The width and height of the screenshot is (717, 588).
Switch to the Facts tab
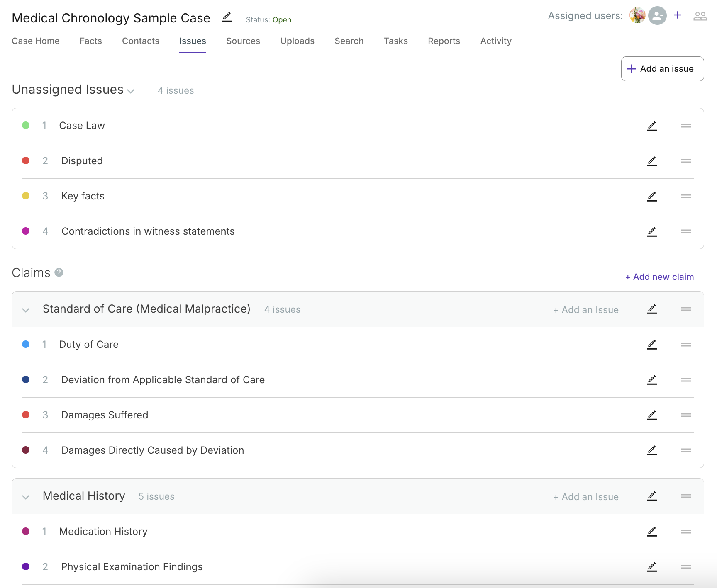pyautogui.click(x=90, y=41)
